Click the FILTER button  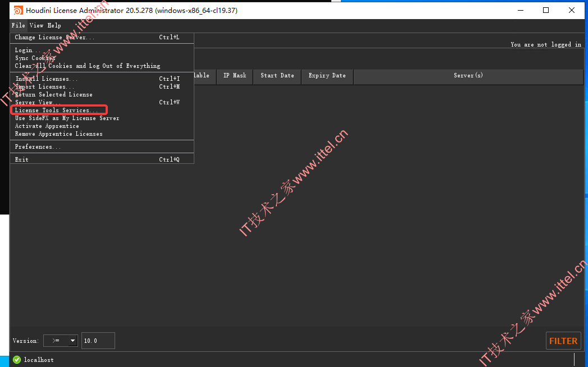[563, 341]
